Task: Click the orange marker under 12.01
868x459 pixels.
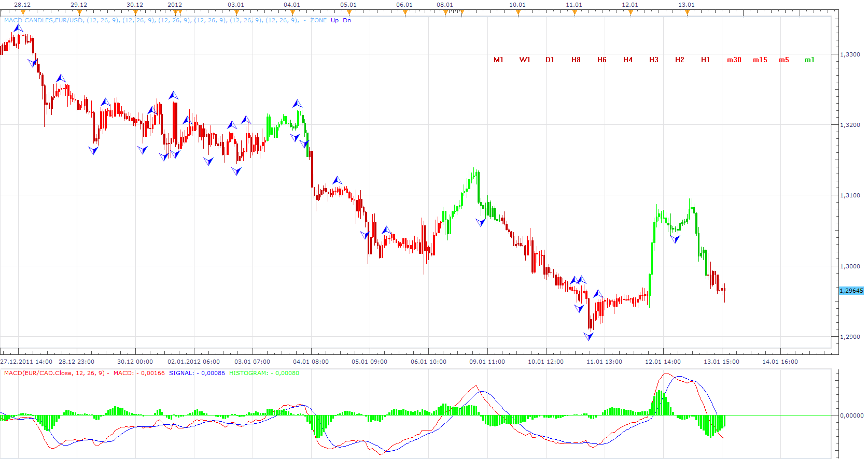Action: [631, 12]
